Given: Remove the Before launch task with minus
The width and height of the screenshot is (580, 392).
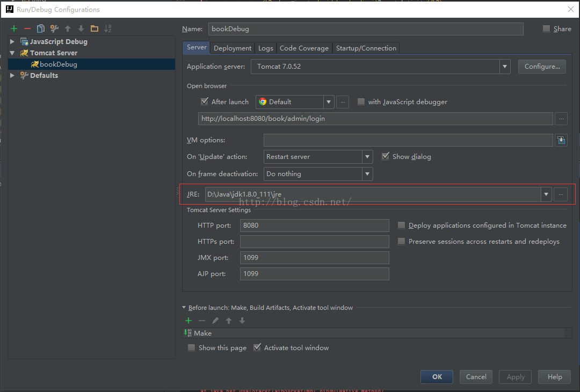Looking at the screenshot, I should click(202, 321).
